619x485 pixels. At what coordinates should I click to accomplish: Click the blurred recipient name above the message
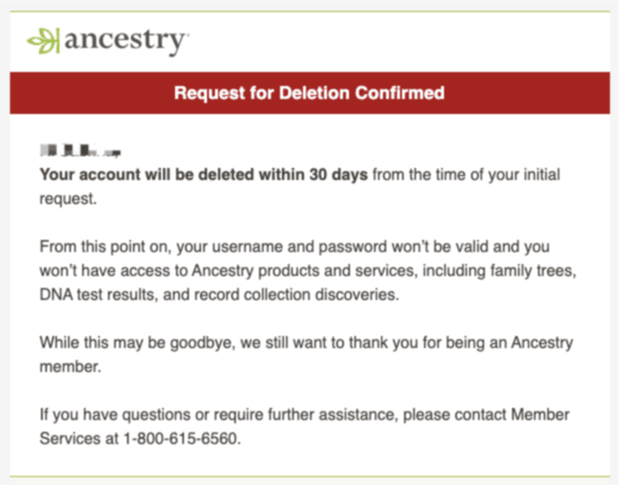point(81,151)
